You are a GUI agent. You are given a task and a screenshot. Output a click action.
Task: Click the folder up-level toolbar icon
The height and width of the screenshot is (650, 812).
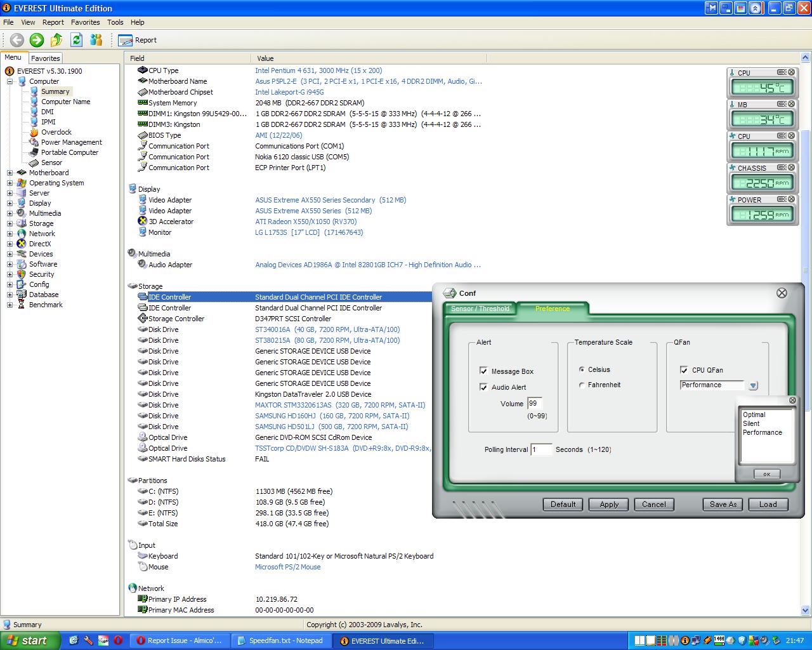pos(56,40)
